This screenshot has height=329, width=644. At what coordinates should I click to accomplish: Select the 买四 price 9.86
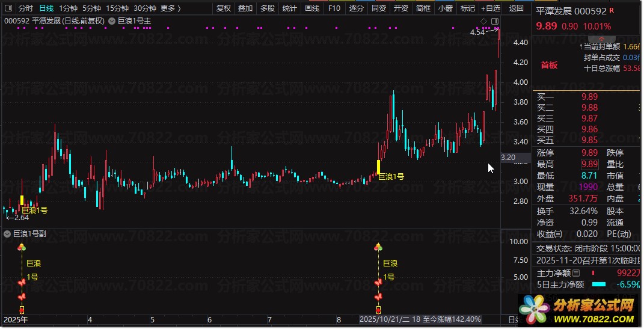[589, 129]
